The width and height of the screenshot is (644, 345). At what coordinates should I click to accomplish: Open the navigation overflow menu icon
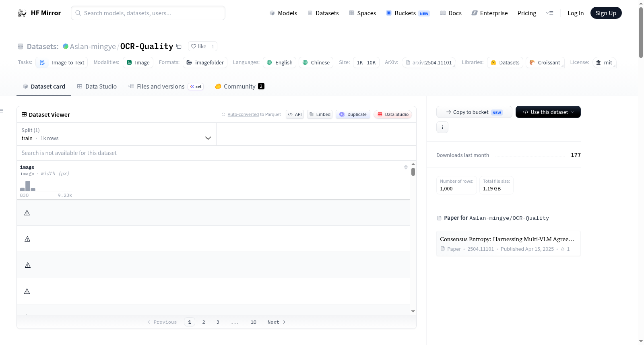[x=549, y=13]
